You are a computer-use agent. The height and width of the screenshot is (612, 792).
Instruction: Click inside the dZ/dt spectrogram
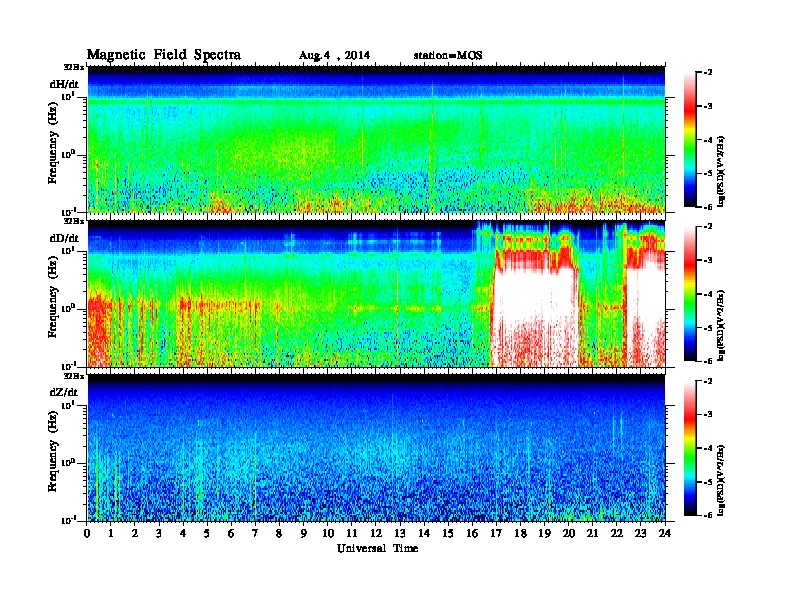(376, 448)
